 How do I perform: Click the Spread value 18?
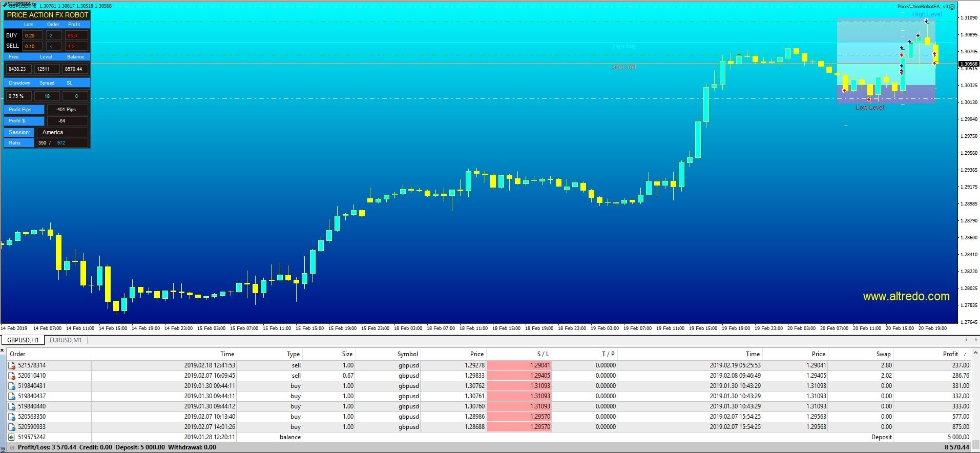[x=47, y=96]
